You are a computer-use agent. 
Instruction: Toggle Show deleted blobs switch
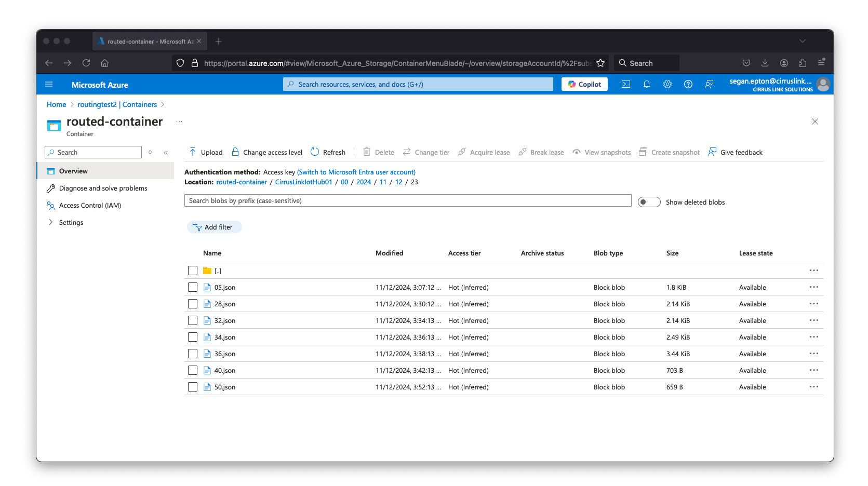click(649, 202)
